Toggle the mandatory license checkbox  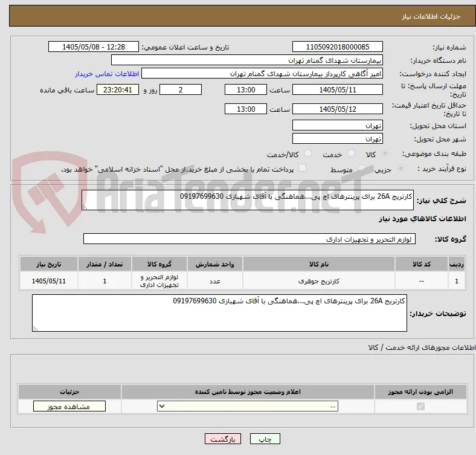click(420, 407)
